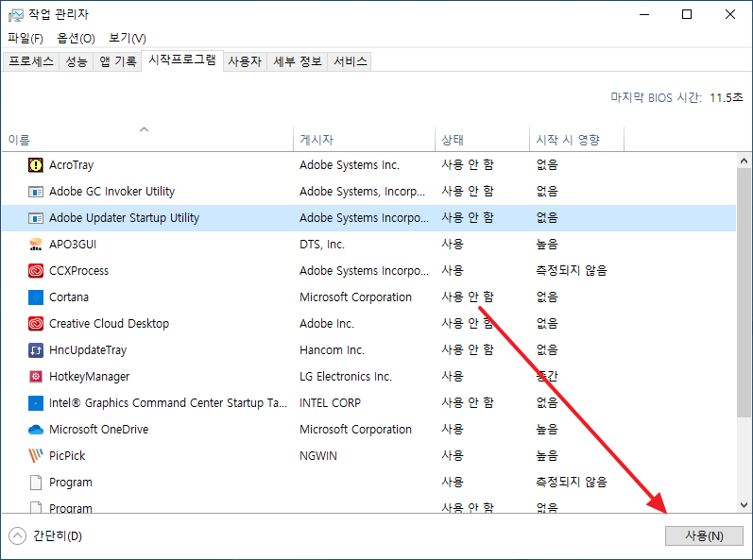This screenshot has height=560, width=753.
Task: Click the Intel Graphics Command Center icon
Action: 36,403
